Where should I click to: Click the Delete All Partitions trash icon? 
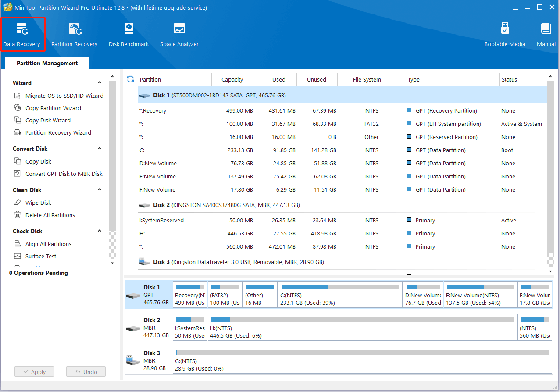point(18,215)
